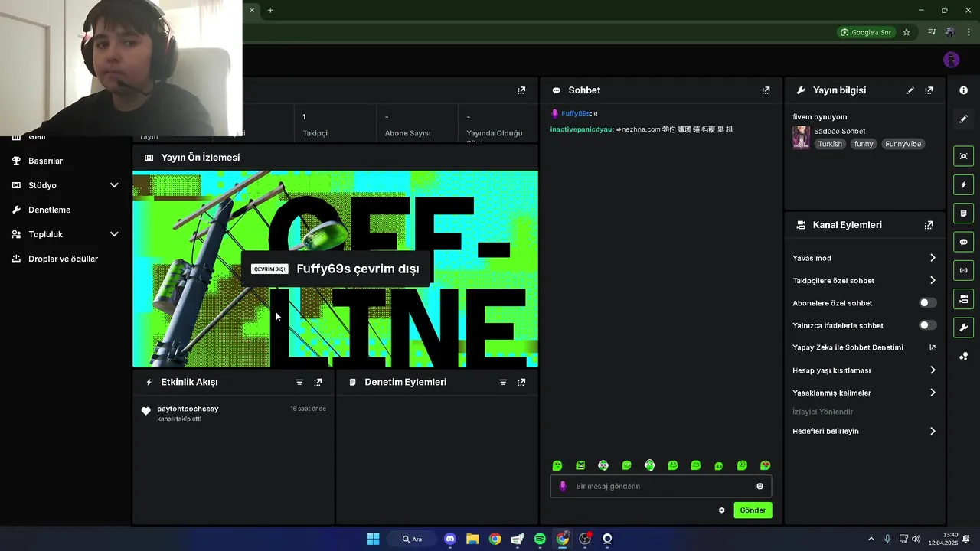Image resolution: width=980 pixels, height=551 pixels.
Task: Select the clip capture quick action icon
Action: pyautogui.click(x=964, y=156)
